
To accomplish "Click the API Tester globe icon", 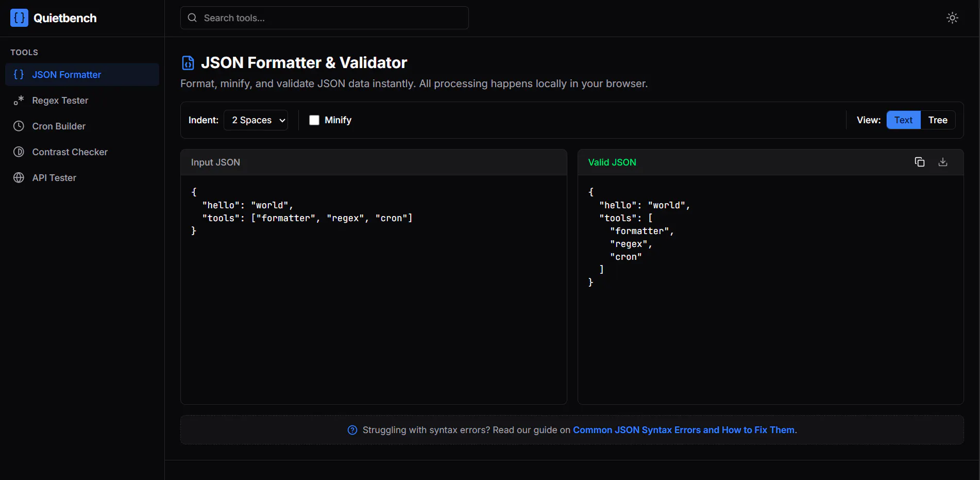I will tap(19, 178).
